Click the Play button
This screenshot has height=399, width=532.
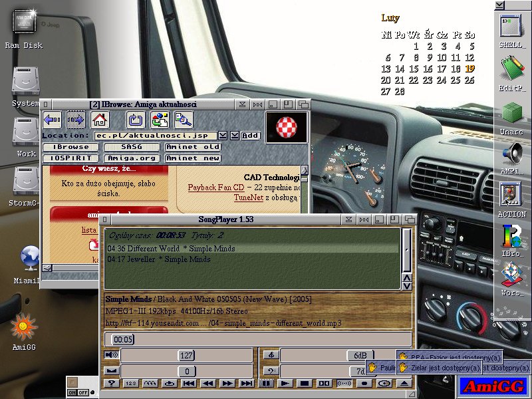pyautogui.click(x=285, y=384)
